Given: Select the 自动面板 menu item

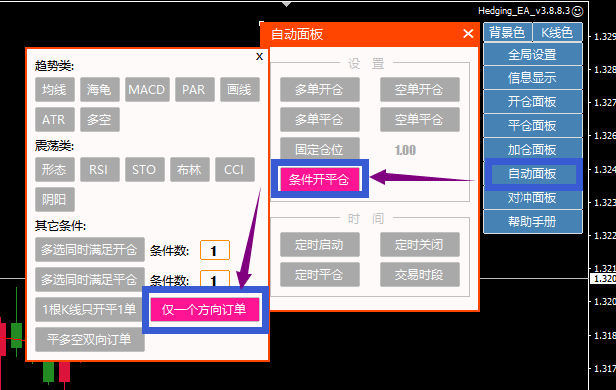Looking at the screenshot, I should (x=533, y=174).
